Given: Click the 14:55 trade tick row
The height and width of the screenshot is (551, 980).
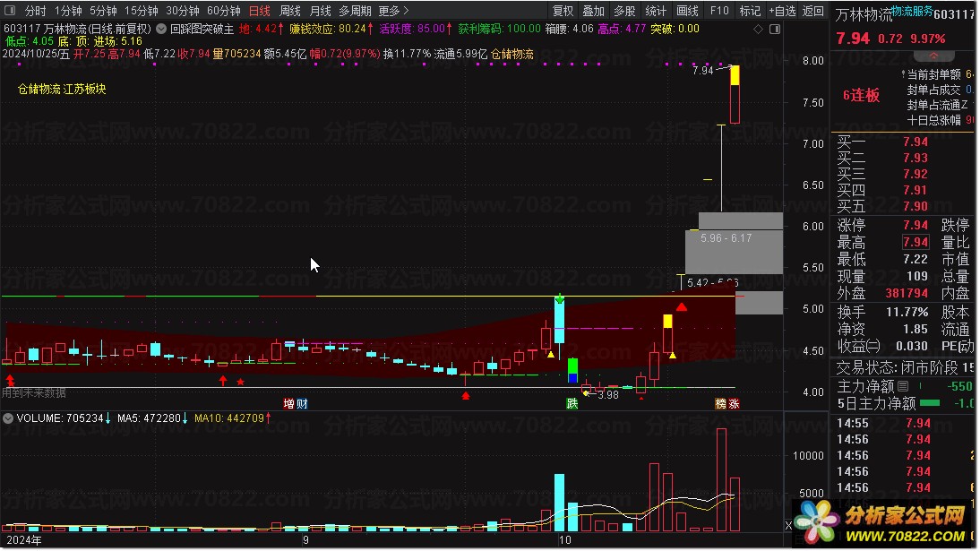Looking at the screenshot, I should pyautogui.click(x=905, y=424).
